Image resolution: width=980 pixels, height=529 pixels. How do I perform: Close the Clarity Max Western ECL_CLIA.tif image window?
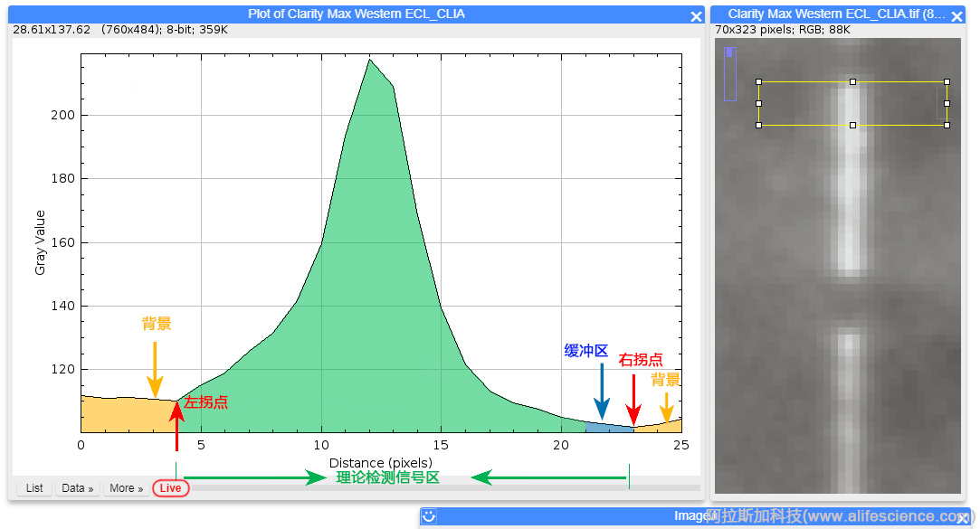(x=956, y=14)
